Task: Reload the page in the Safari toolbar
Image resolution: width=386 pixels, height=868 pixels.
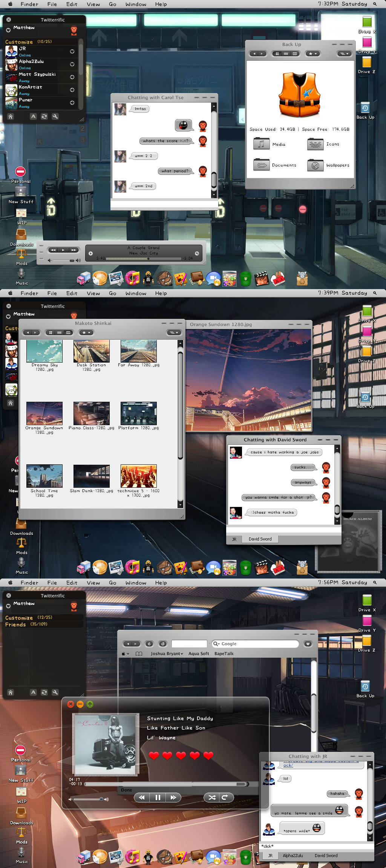Action: pos(149,644)
